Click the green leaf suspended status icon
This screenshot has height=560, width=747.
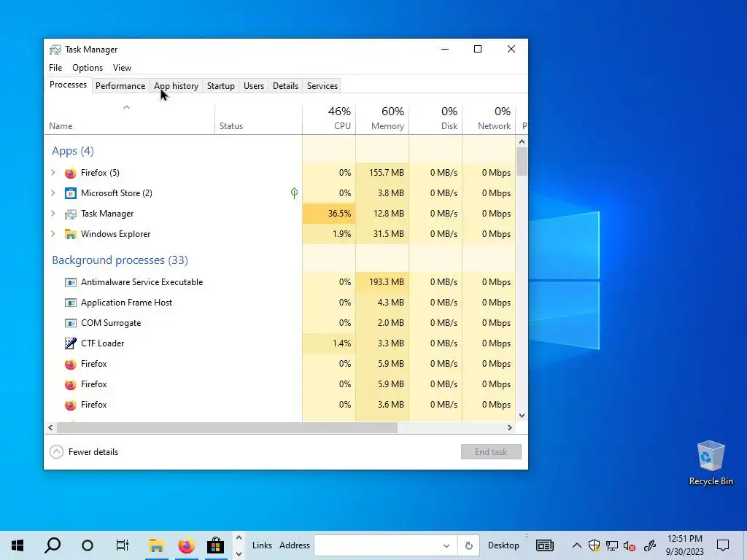(295, 192)
